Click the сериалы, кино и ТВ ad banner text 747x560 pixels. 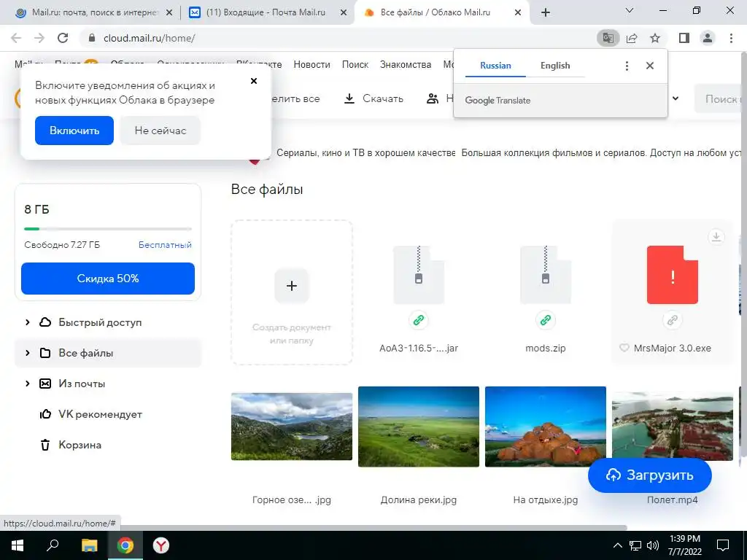pos(366,153)
